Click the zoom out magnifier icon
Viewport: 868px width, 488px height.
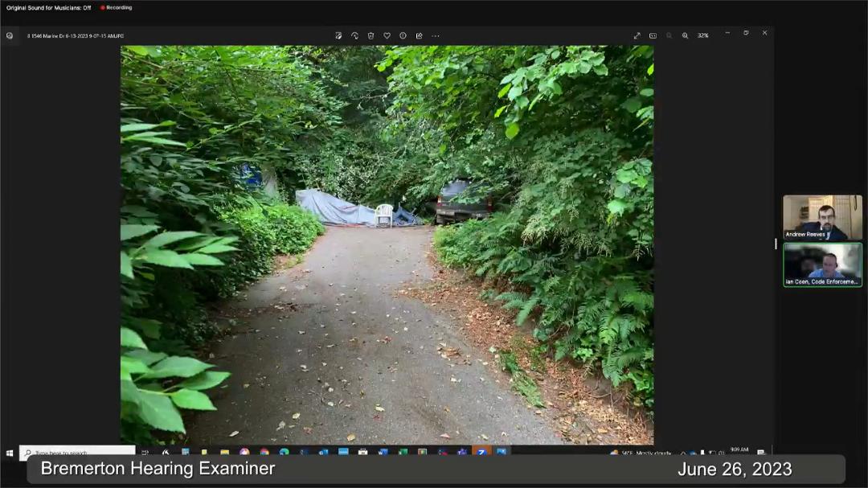click(x=669, y=35)
